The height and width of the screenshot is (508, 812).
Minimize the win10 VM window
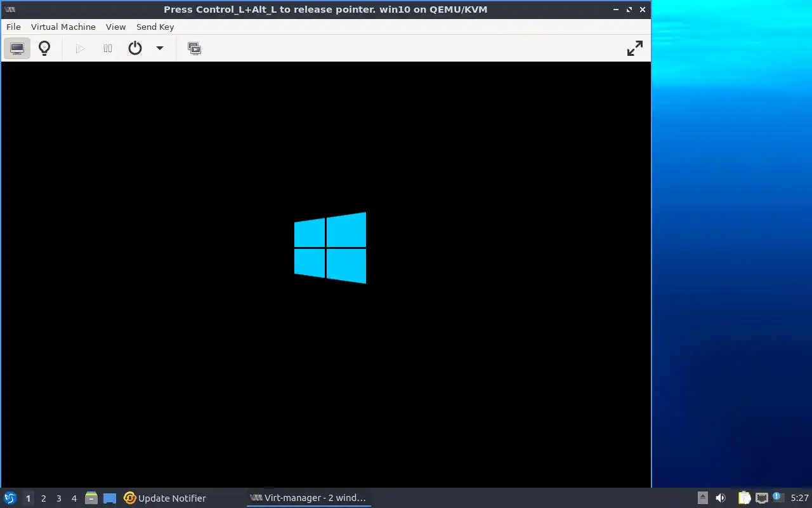616,10
